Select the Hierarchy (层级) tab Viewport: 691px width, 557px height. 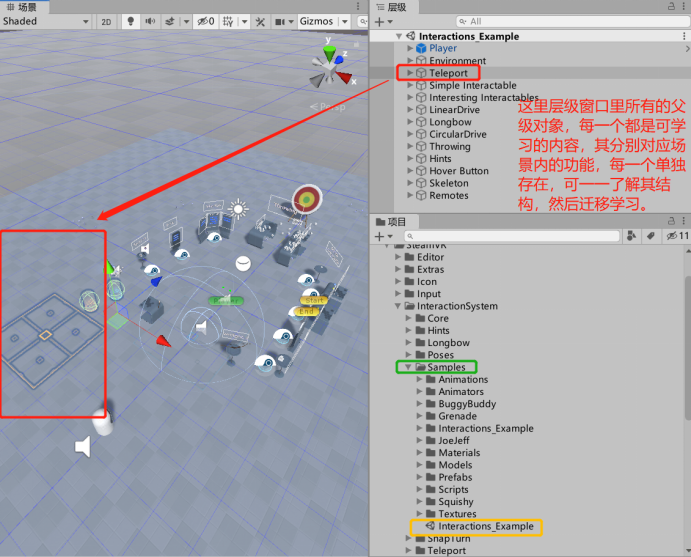[392, 7]
